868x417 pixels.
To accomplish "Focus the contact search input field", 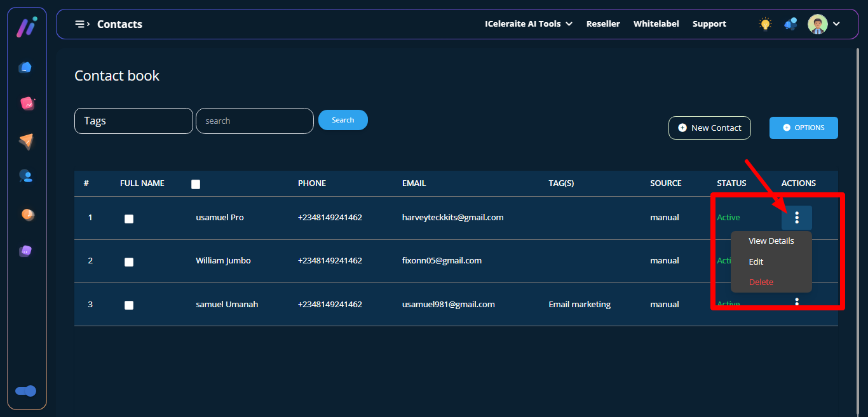I will tap(254, 121).
